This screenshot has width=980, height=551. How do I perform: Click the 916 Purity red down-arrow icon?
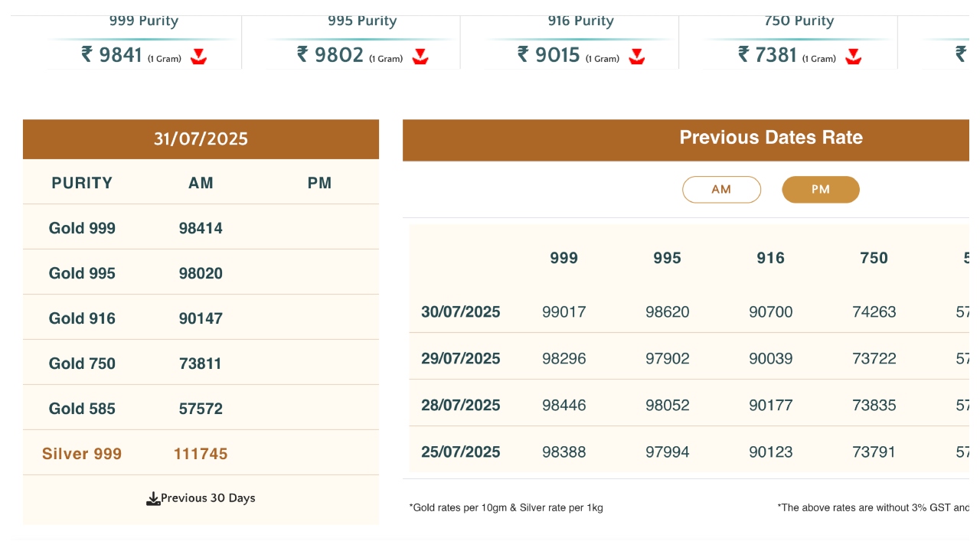pos(637,56)
